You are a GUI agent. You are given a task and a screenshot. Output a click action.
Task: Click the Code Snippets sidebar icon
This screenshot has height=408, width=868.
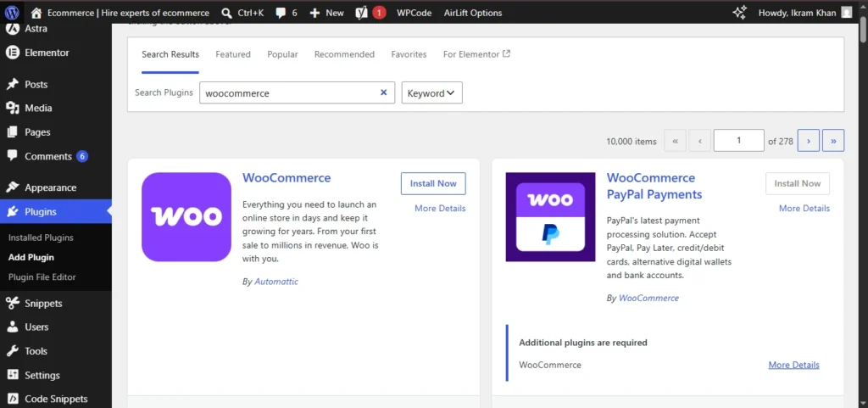tap(12, 399)
